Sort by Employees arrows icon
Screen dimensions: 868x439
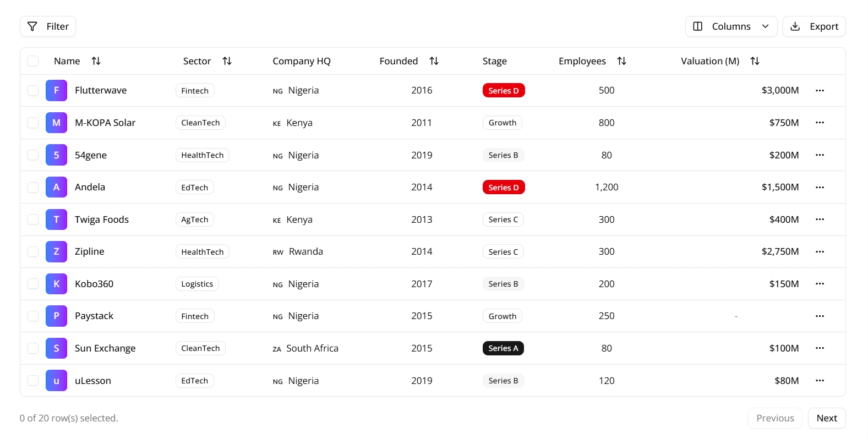pos(621,61)
